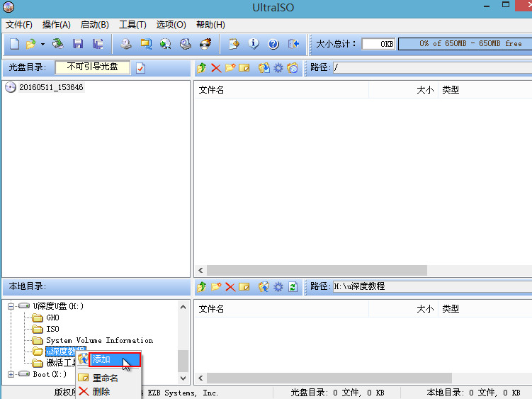Go up one level in local directory toolbar
This screenshot has height=399, width=532.
(201, 287)
